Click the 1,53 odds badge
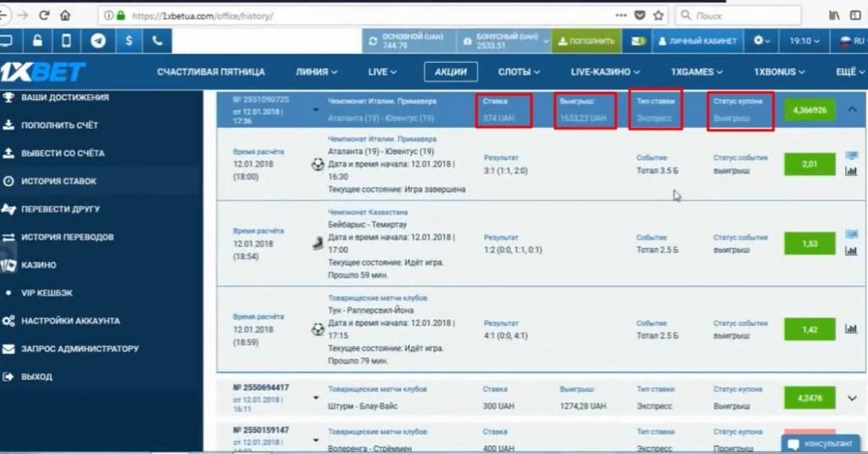The height and width of the screenshot is (454, 868). coord(810,244)
